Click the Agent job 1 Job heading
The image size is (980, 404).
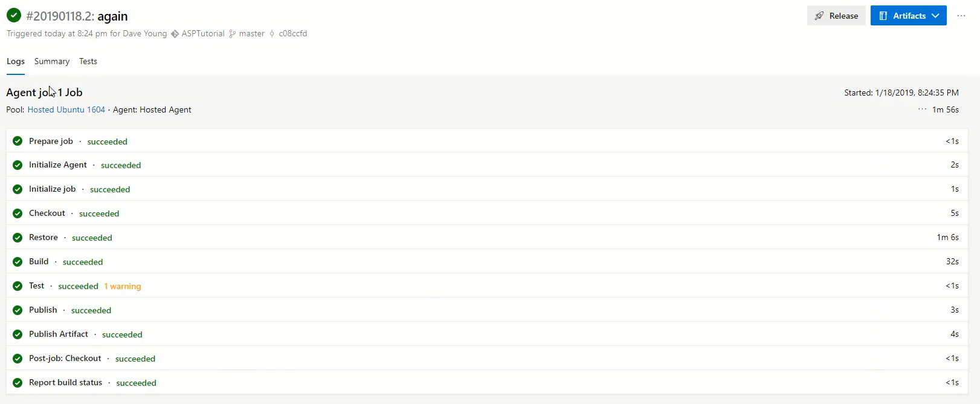44,93
